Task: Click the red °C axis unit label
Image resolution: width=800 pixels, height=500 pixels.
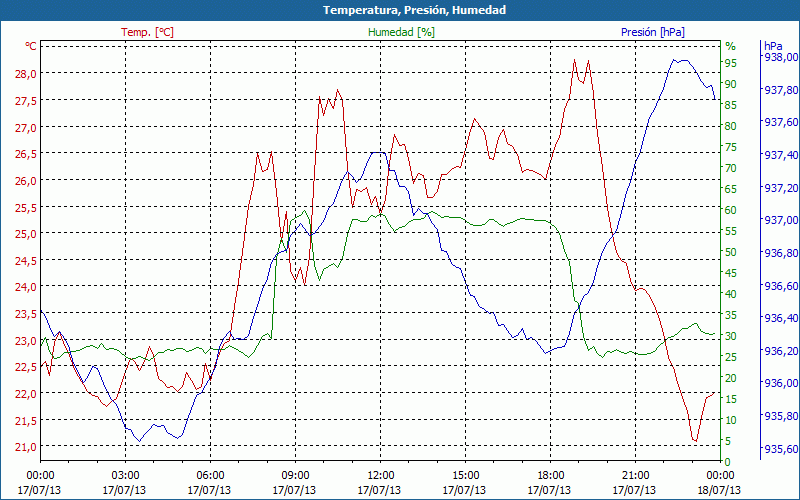Action: click(x=31, y=46)
